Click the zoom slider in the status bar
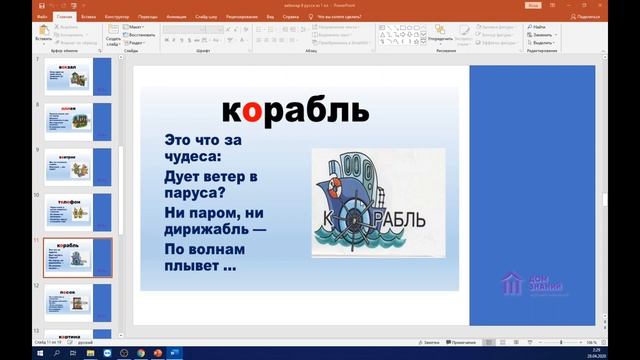 [561, 342]
